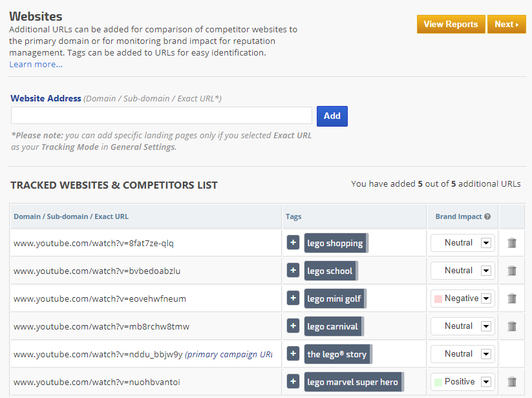Add a tag to the lego school row
532x398 pixels.
coord(293,271)
